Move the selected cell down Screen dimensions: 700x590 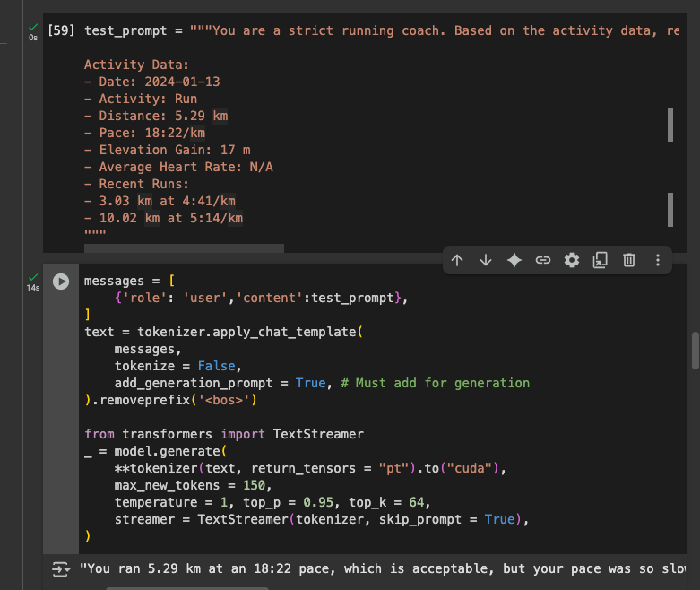coord(486,260)
